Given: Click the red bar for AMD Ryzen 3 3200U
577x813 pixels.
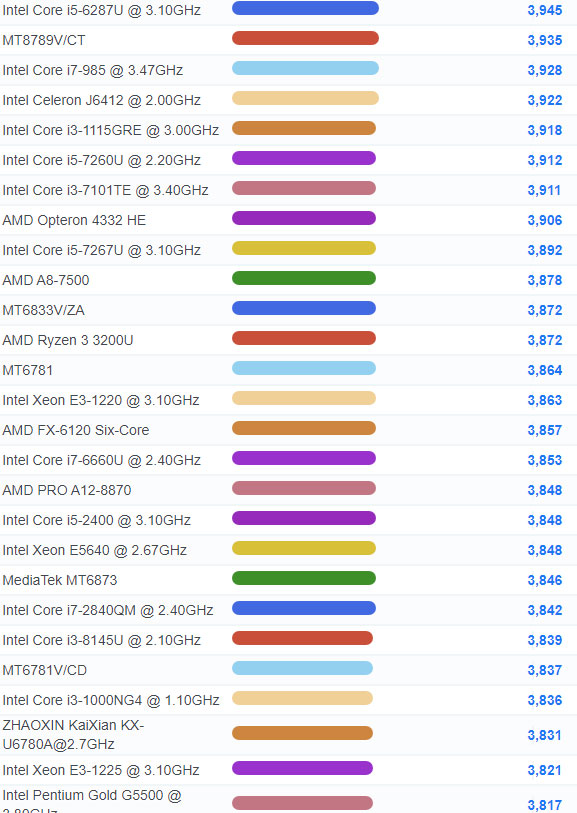Looking at the screenshot, I should [x=304, y=339].
